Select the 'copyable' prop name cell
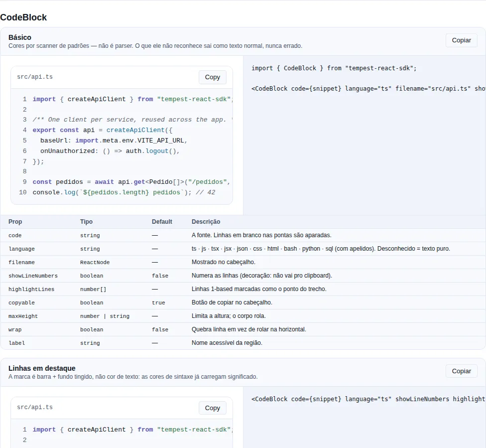The width and height of the screenshot is (486, 448). pos(21,303)
